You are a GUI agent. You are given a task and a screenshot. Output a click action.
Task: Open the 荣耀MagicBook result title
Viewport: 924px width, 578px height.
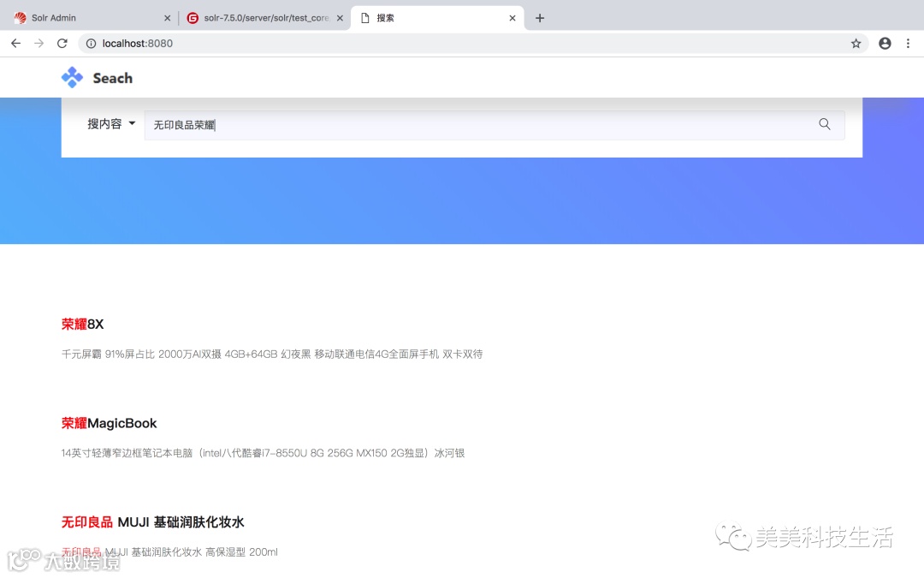point(109,423)
